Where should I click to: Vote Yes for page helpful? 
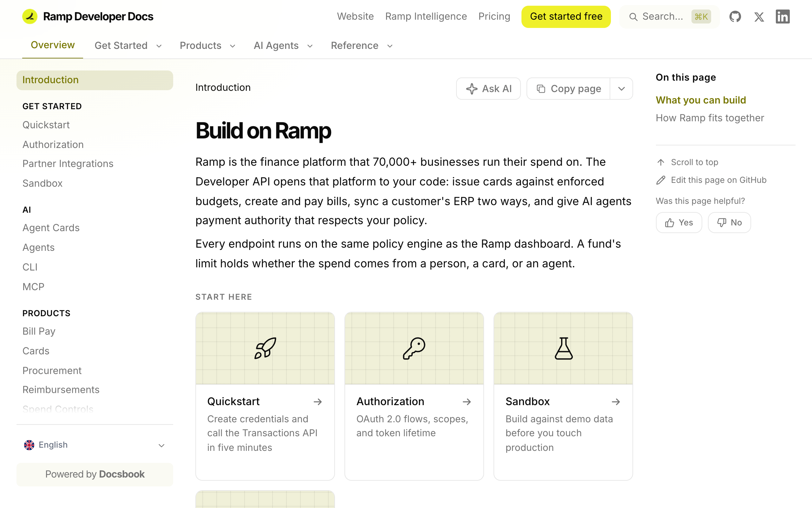coord(679,223)
